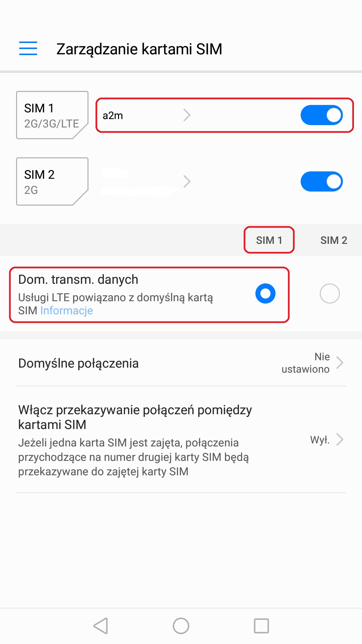Expand call forwarding Wył. chevron

(x=340, y=439)
